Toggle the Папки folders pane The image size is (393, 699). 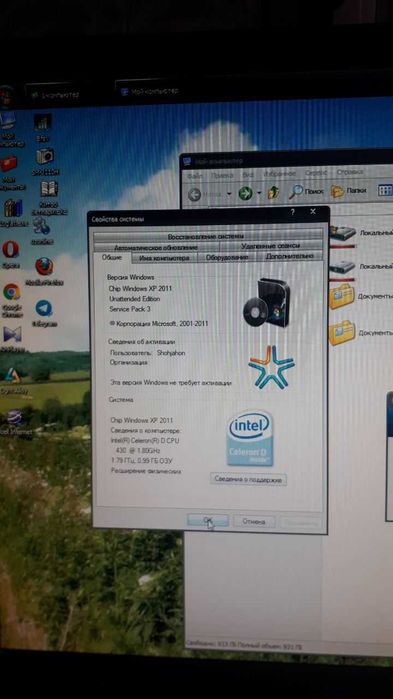tap(349, 191)
